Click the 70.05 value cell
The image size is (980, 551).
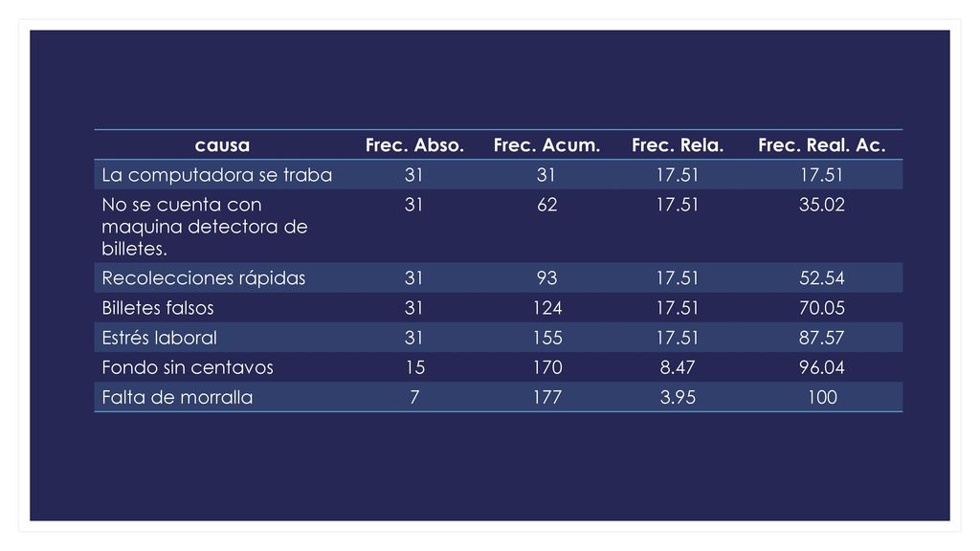822,308
